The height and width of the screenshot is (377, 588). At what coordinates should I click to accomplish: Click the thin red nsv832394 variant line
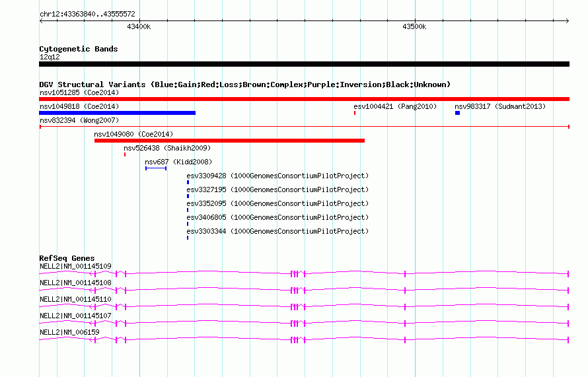tap(304, 127)
